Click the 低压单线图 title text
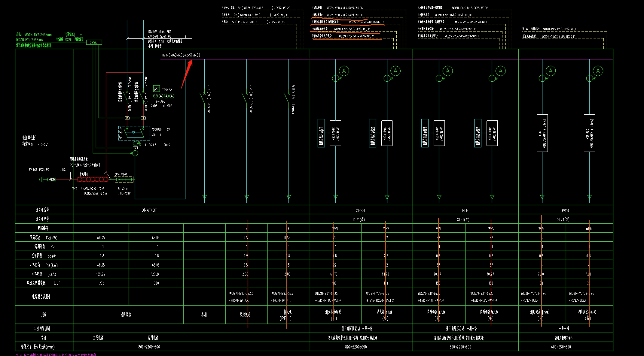 click(x=29, y=137)
